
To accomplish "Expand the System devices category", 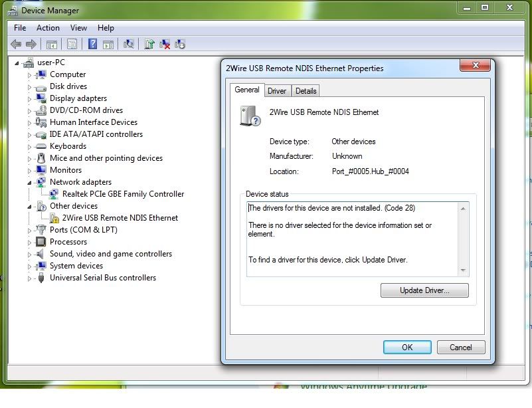I will (x=29, y=266).
